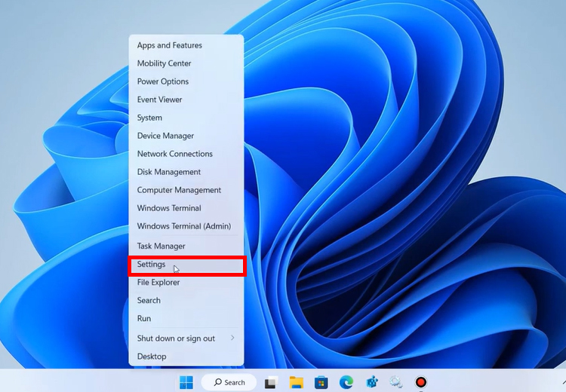The height and width of the screenshot is (392, 566).
Task: Select Mobility Center in the menu
Action: tap(186, 63)
